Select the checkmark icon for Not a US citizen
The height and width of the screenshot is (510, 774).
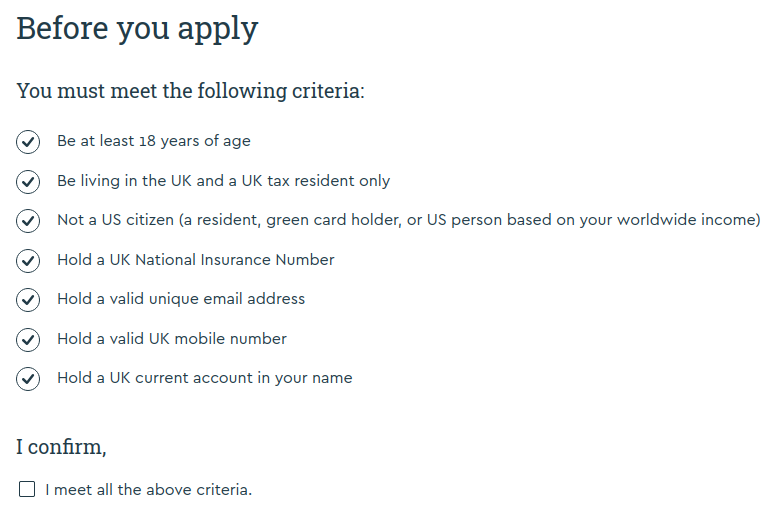[x=28, y=221]
